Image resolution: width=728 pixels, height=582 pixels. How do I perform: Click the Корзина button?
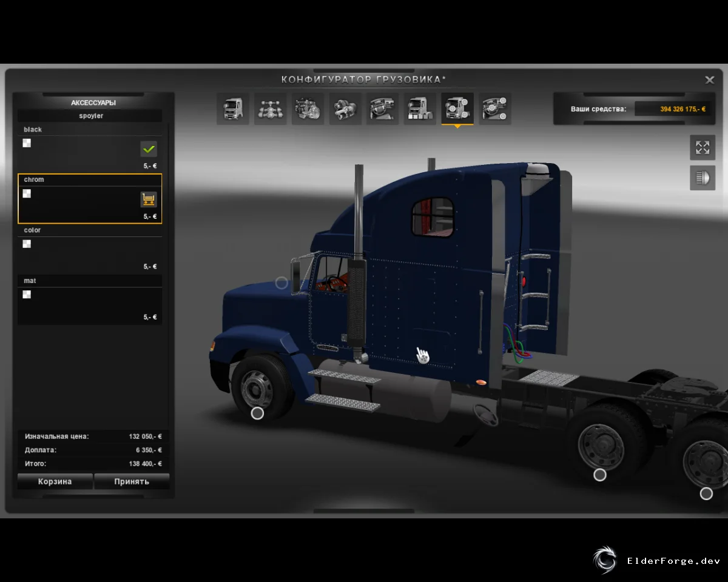(x=55, y=481)
